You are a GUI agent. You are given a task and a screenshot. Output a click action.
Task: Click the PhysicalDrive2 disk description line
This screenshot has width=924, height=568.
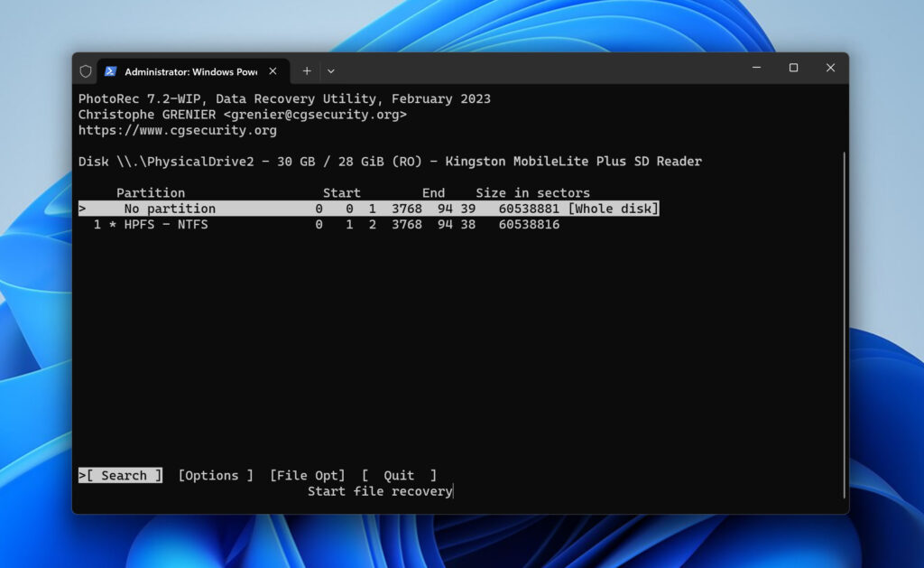point(388,161)
